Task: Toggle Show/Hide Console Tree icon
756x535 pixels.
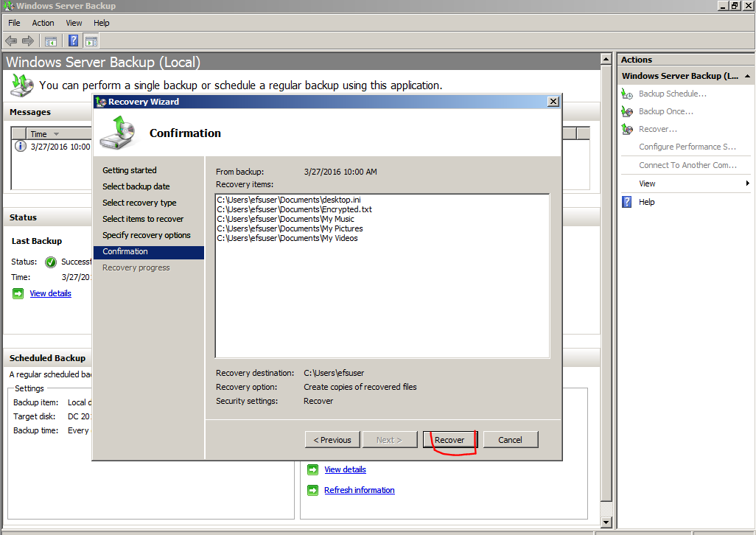Action: [51, 41]
